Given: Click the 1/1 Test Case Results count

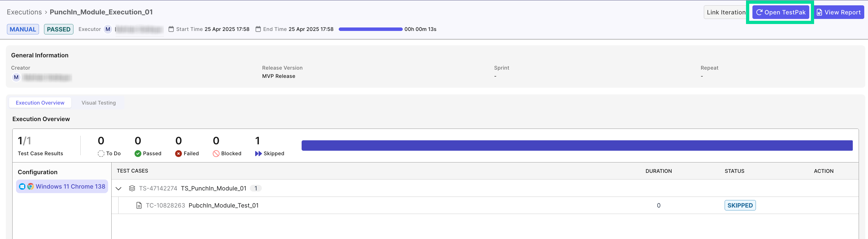Looking at the screenshot, I should click(24, 141).
